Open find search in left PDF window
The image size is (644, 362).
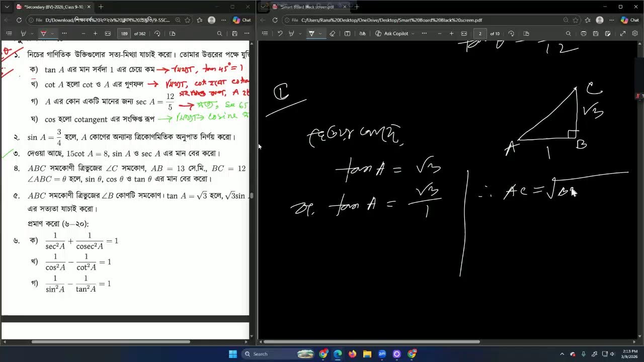tap(219, 33)
